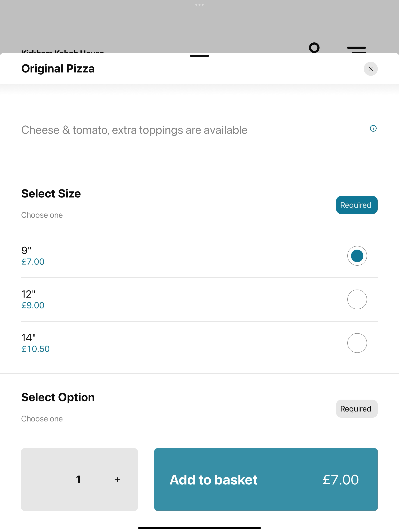Choose the 12" size radio button
The image size is (399, 532).
tap(357, 299)
